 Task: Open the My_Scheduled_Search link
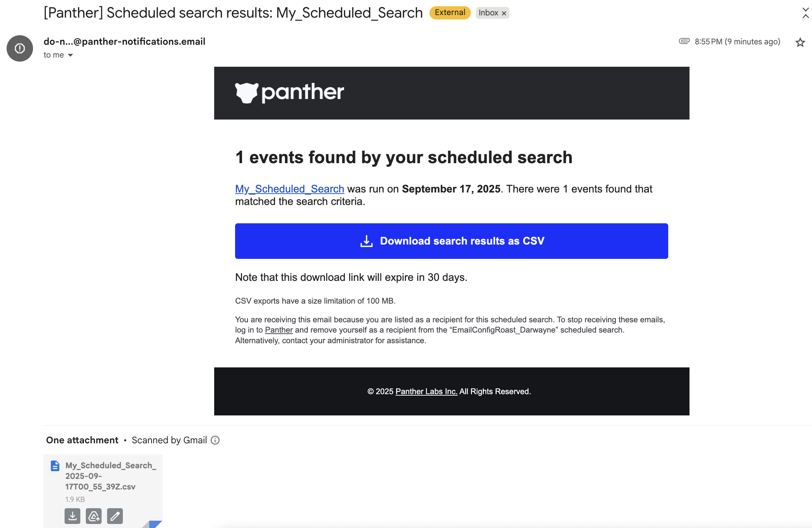(x=289, y=189)
